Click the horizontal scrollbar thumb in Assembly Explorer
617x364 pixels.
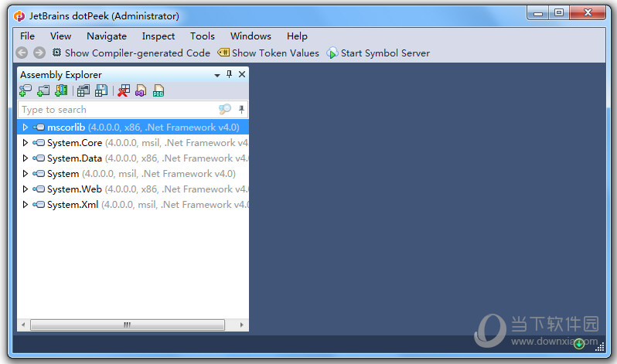coord(128,325)
